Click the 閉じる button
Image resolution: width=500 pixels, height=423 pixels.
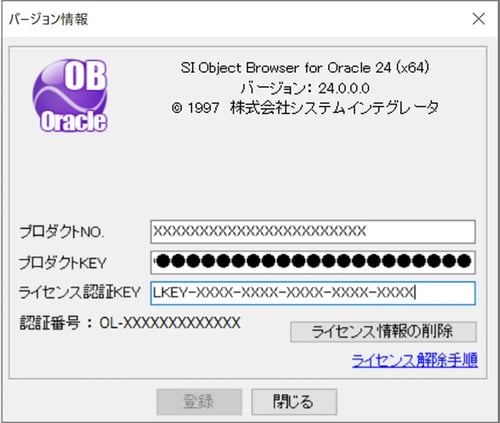tap(294, 402)
